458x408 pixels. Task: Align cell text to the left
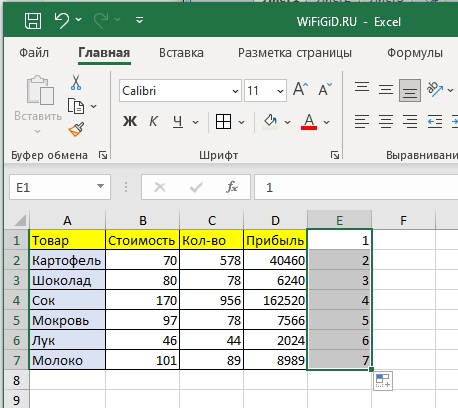[x=362, y=122]
